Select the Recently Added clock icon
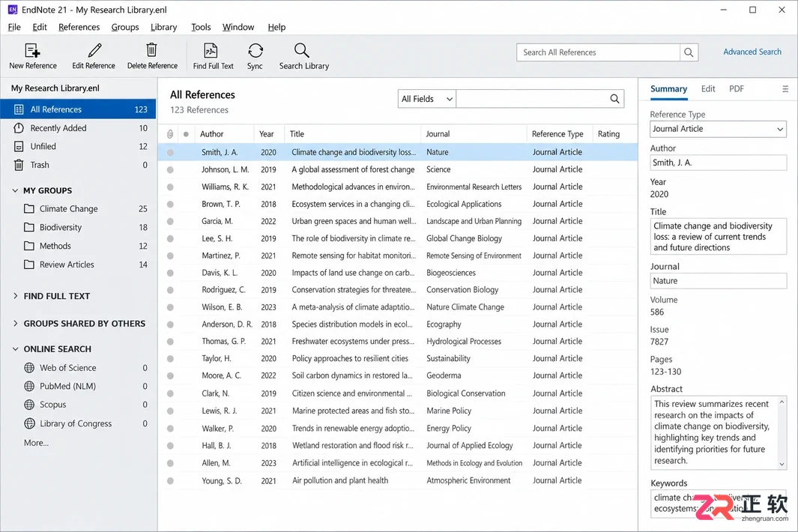Screen dimensions: 798x532 tap(19, 128)
